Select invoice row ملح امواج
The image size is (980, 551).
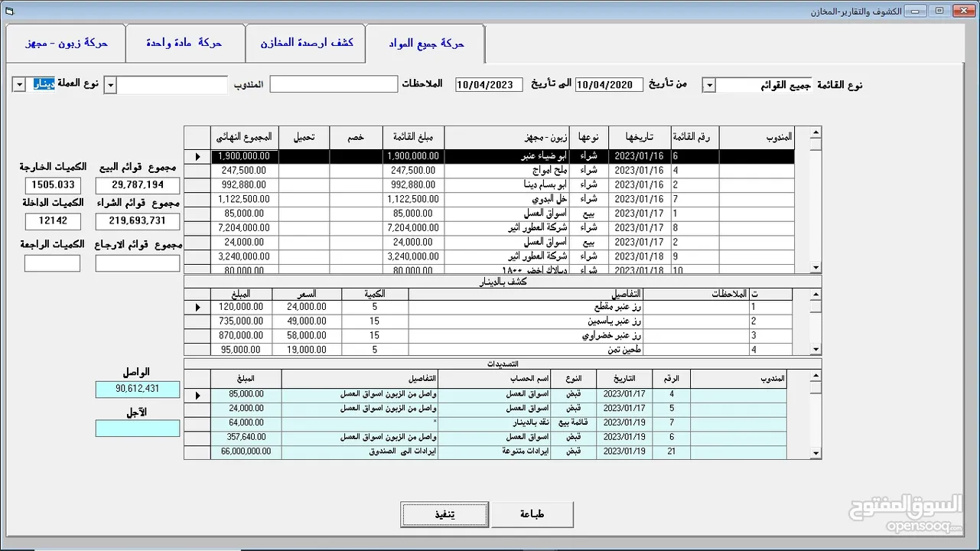click(490, 171)
